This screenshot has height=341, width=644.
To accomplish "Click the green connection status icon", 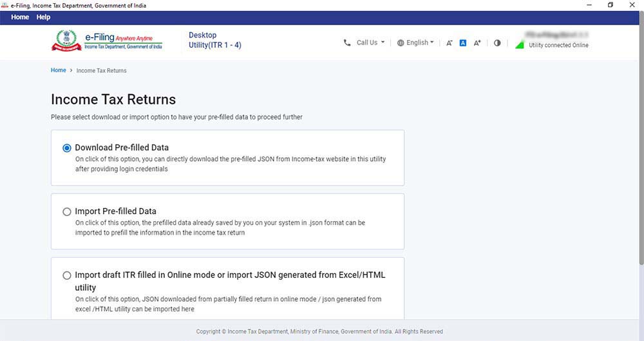I will tap(520, 44).
